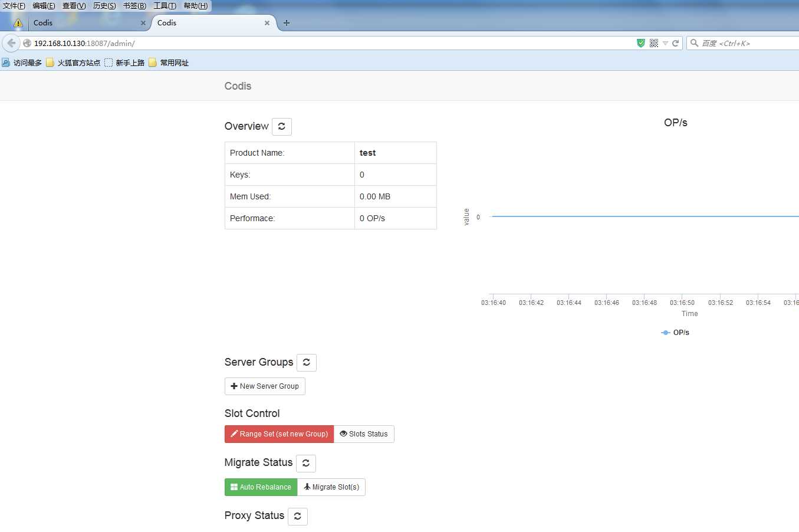Refresh the Proxy Status section
799x532 pixels.
point(298,516)
